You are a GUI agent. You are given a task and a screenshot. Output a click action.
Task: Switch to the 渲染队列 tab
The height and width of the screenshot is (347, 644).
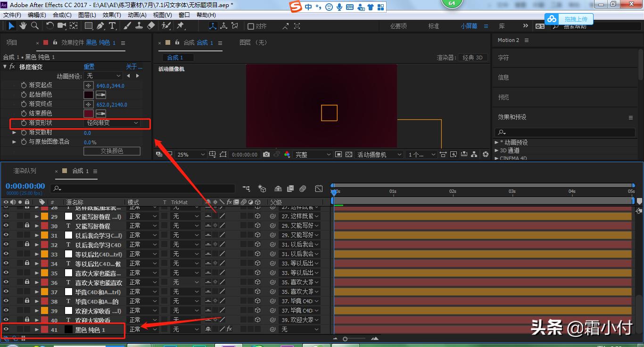[x=24, y=171]
